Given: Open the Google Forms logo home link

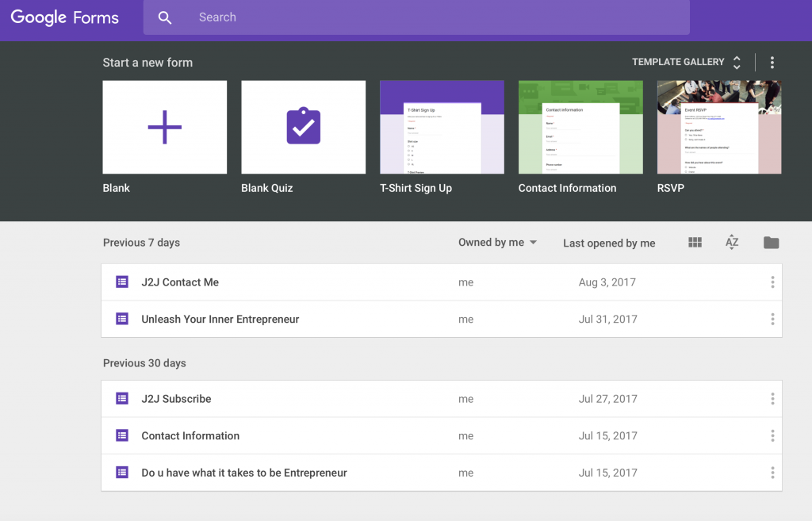Looking at the screenshot, I should point(65,17).
